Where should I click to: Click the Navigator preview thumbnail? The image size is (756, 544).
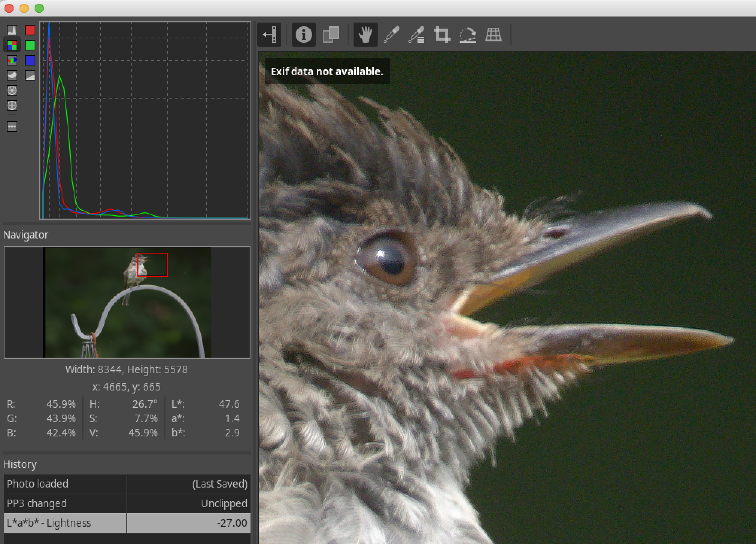coord(127,302)
